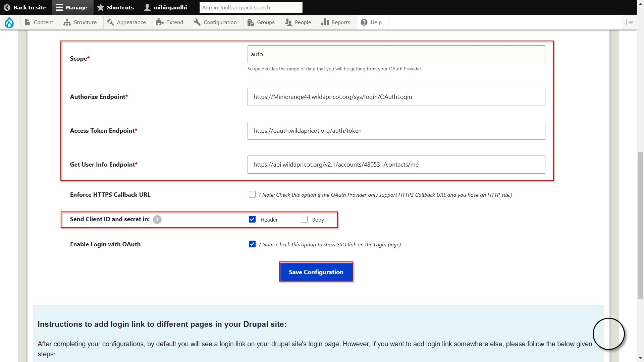
Task: Click the Back to site button
Action: click(x=25, y=7)
